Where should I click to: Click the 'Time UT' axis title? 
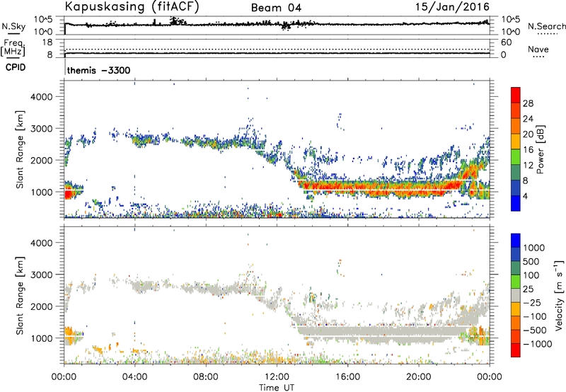pyautogui.click(x=277, y=388)
